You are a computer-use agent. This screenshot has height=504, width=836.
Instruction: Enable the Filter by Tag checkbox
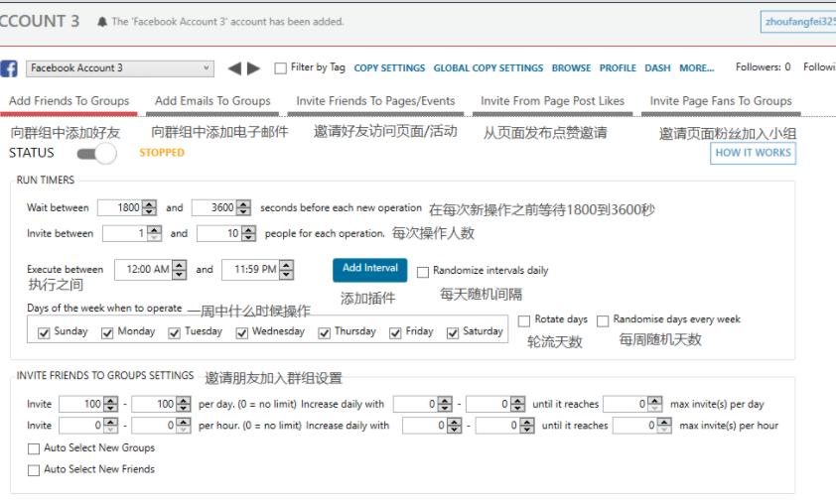click(x=280, y=68)
